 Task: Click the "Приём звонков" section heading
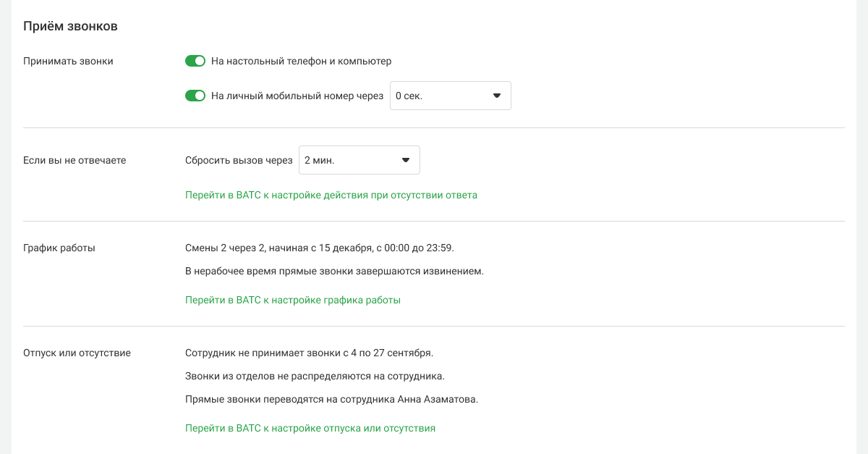pyautogui.click(x=70, y=27)
